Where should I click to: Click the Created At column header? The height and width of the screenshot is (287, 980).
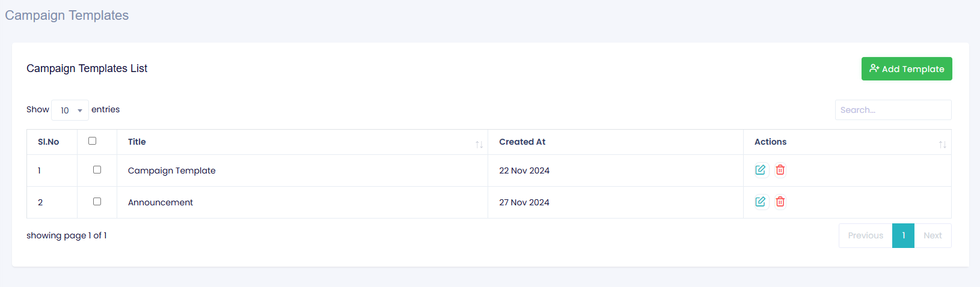click(x=522, y=142)
